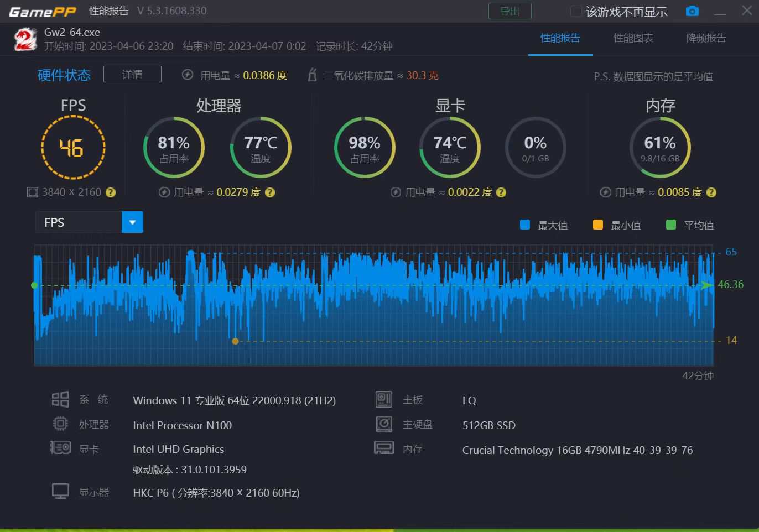Click the driver version 31.0.101.3959 text
The width and height of the screenshot is (759, 532).
(190, 470)
